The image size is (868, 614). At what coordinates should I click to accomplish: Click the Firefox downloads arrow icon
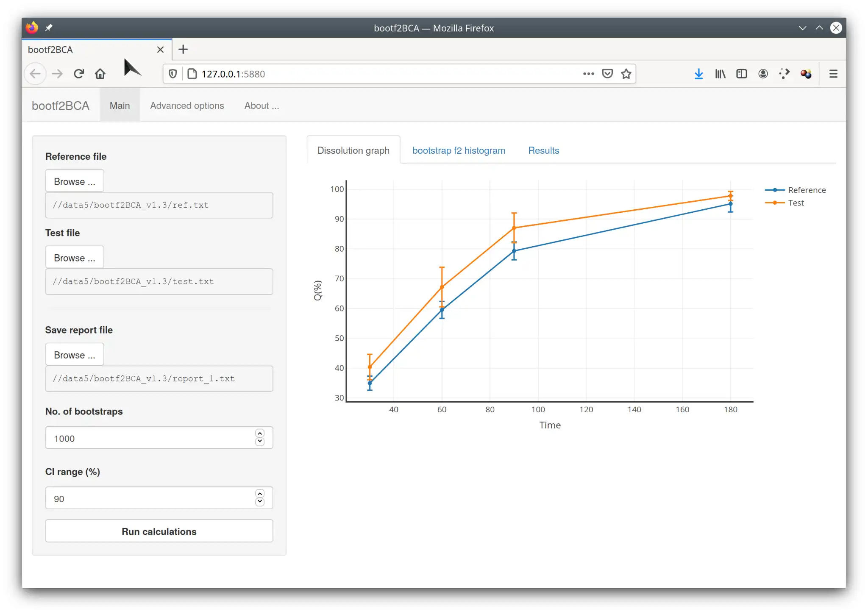pyautogui.click(x=698, y=74)
